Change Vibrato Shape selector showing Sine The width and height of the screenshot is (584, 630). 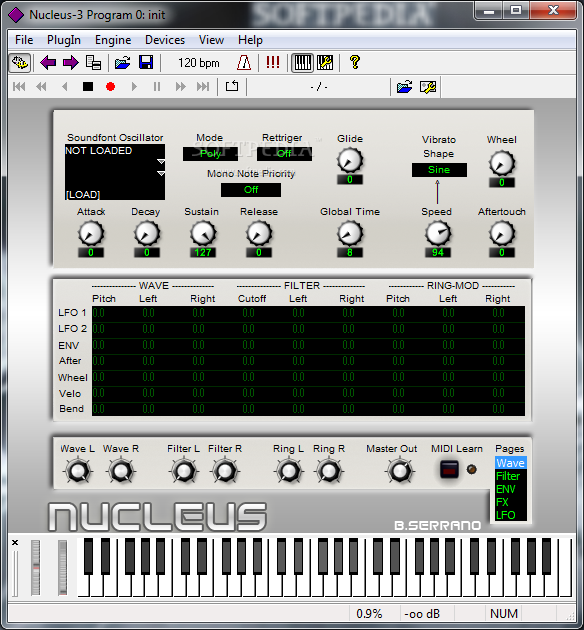(439, 170)
